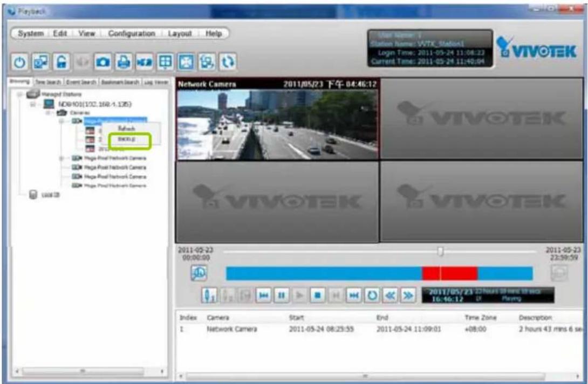This screenshot has width=588, height=384.
Task: Jump to previous recording with skip-back button
Action: [x=264, y=296]
